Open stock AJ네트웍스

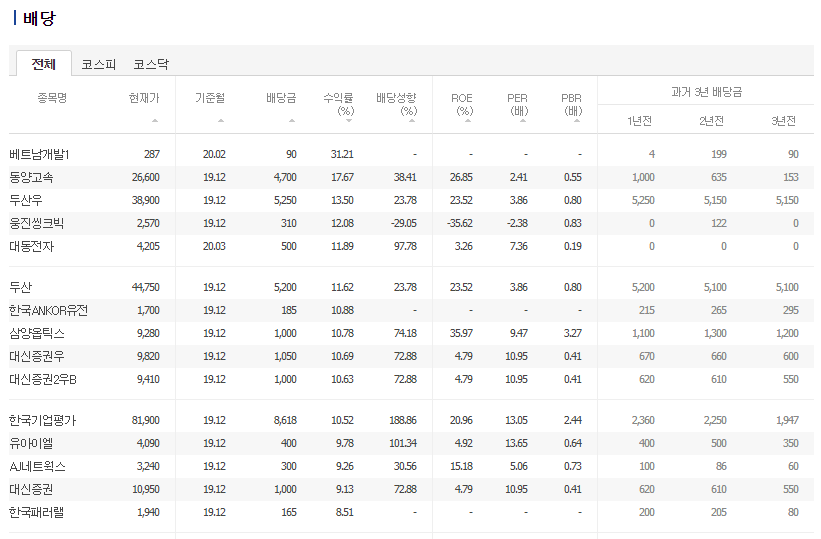(37, 467)
